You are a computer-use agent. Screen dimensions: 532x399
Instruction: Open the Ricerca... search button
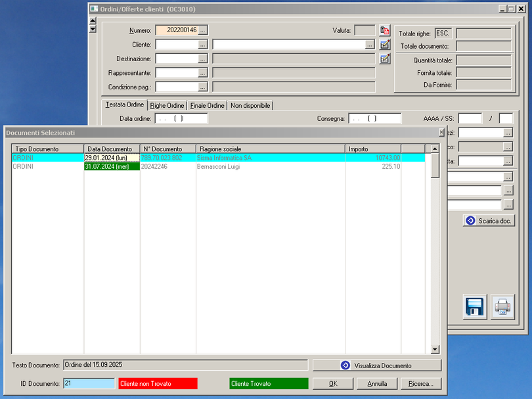point(421,383)
